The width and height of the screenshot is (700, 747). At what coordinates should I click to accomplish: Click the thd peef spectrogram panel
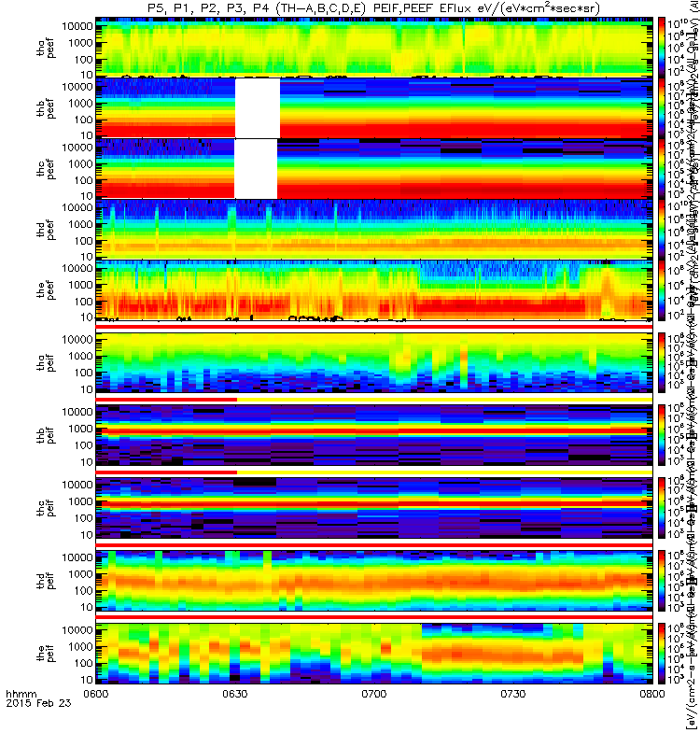tap(374, 229)
